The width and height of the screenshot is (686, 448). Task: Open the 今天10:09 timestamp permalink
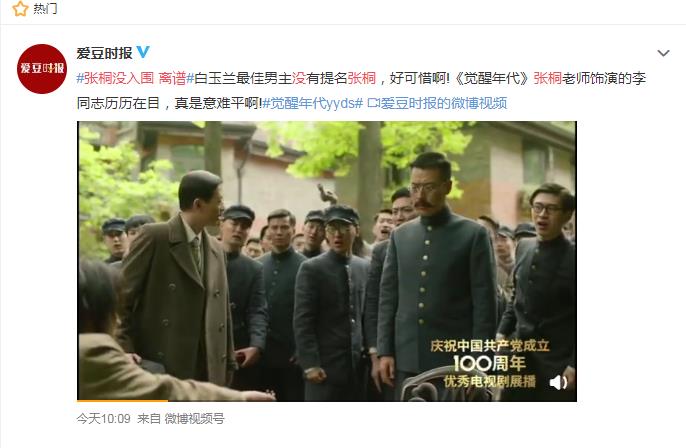[103, 419]
